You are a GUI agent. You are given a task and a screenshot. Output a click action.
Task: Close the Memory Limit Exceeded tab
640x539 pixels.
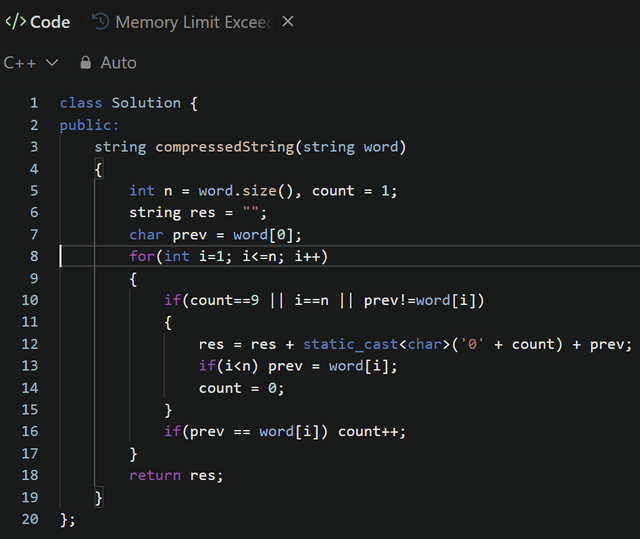coord(288,21)
